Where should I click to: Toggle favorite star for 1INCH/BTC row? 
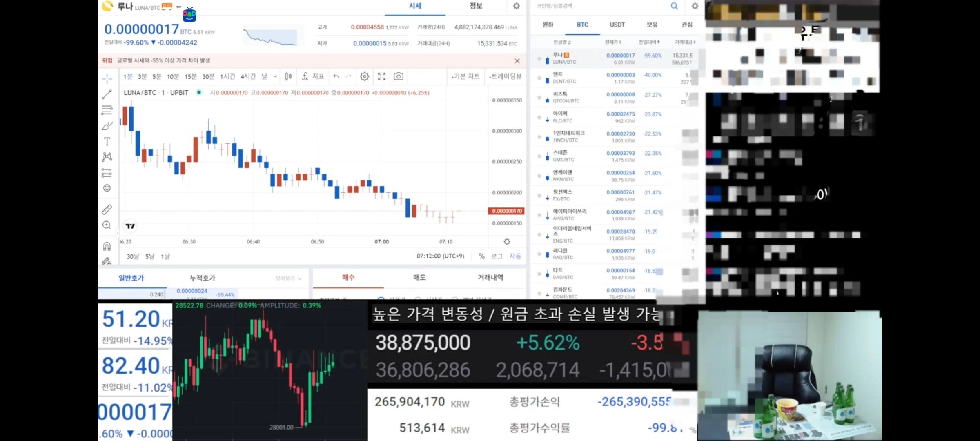(539, 137)
